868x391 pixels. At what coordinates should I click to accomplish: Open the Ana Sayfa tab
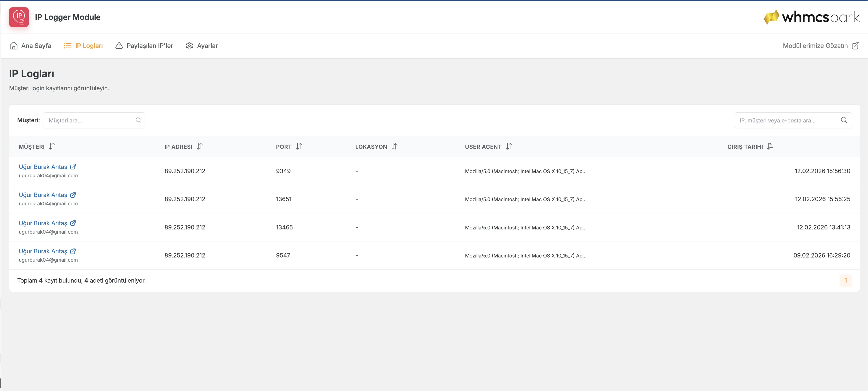(30, 46)
